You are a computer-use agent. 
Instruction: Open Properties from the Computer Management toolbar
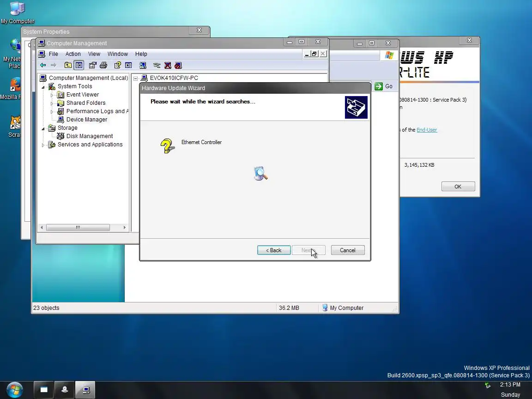click(x=92, y=65)
